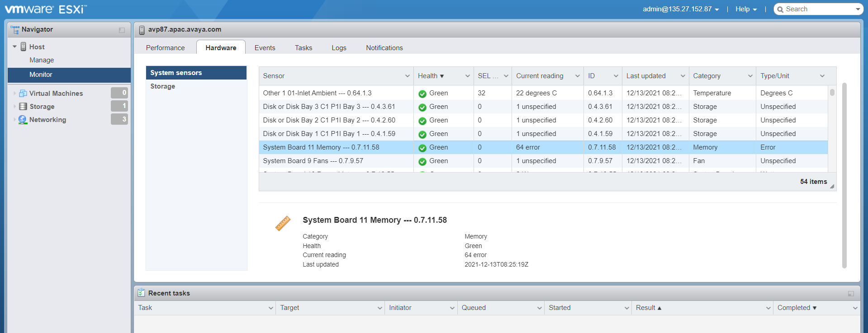Viewport: 868px width, 333px height.
Task: Click the Host server icon in Navigator
Action: pyautogui.click(x=24, y=47)
